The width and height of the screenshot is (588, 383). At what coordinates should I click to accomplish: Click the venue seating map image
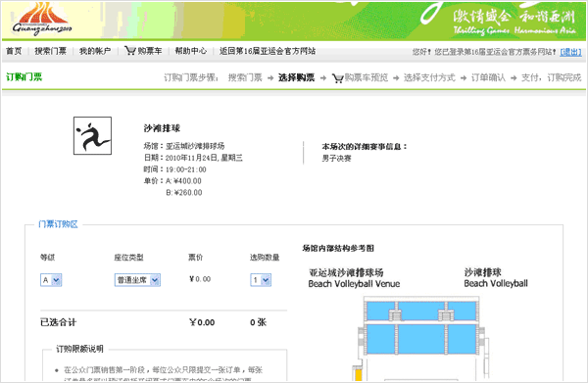pos(421,338)
